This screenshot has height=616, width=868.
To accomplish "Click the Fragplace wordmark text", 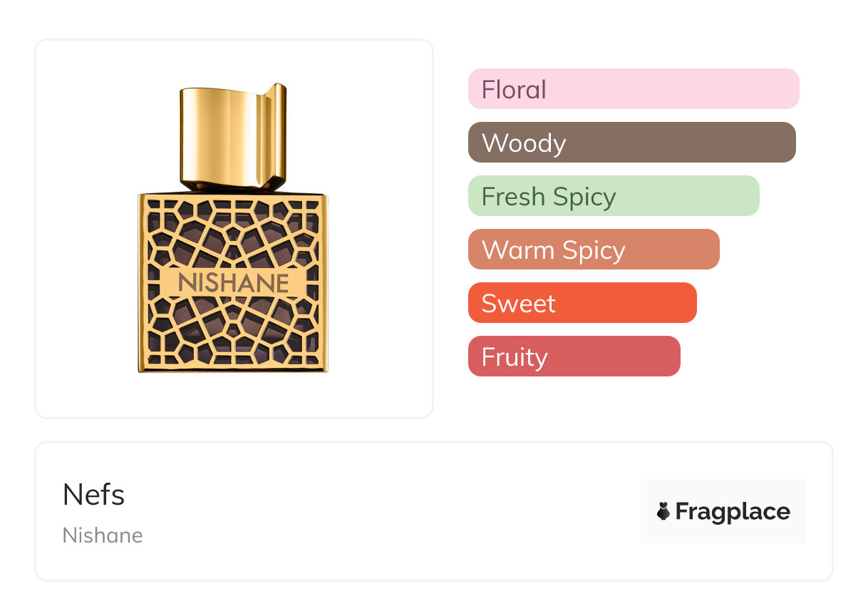I will tap(733, 511).
